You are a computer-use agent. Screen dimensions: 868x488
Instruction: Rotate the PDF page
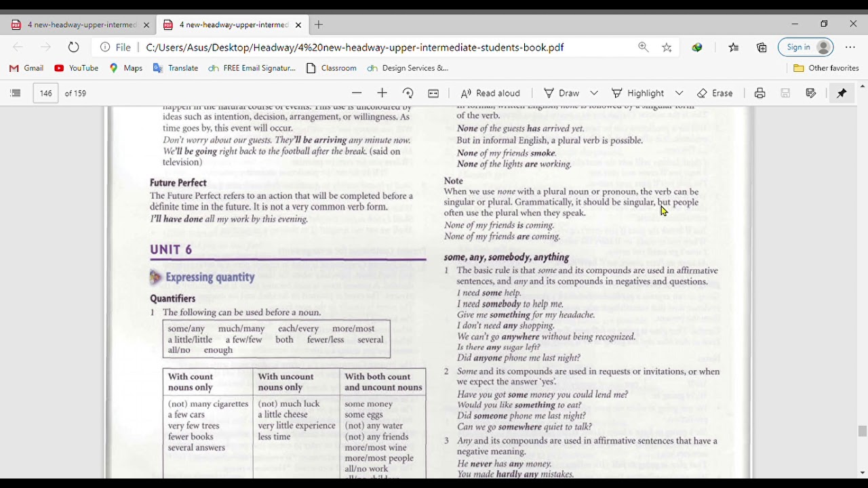(408, 94)
